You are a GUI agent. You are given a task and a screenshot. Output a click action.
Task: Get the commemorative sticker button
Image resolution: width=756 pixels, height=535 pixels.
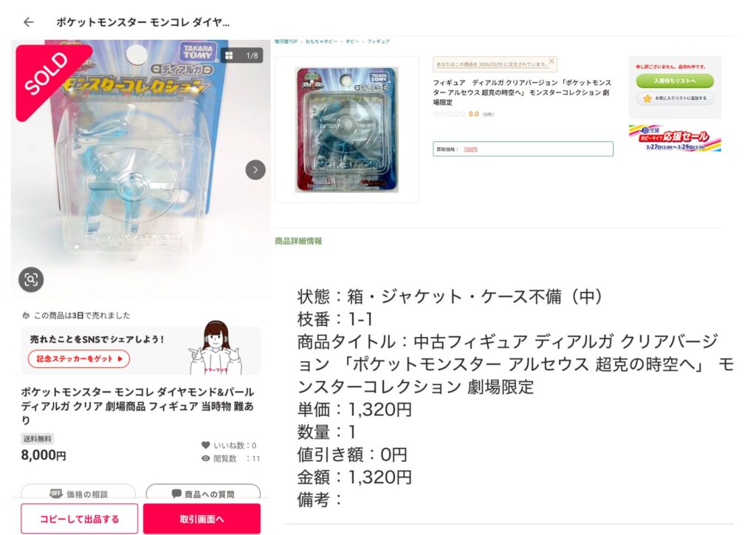click(79, 359)
